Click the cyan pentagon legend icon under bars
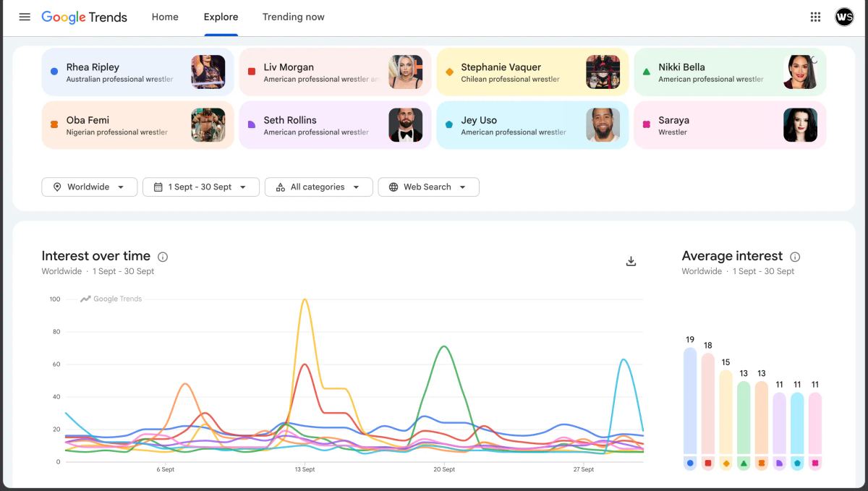The width and height of the screenshot is (868, 491). [797, 463]
